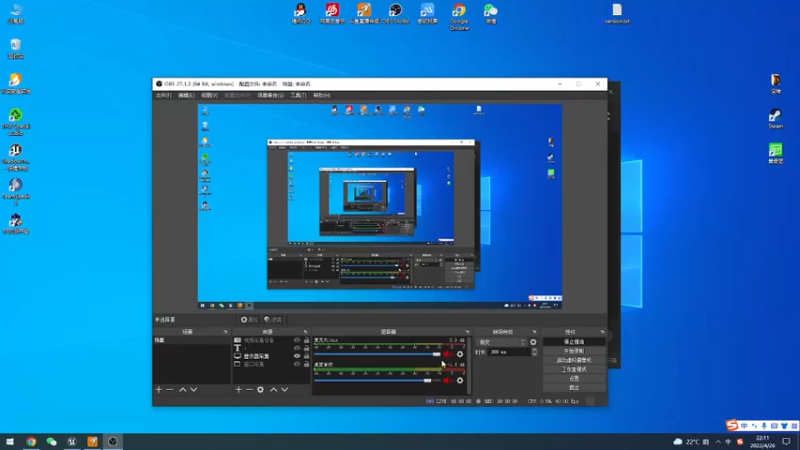Viewport: 800px width, 450px height.
Task: Toggle visibility of the 显示器采集 source
Action: click(297, 356)
